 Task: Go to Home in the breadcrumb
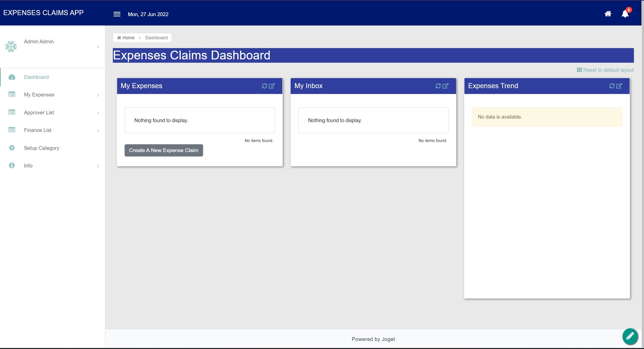pos(126,38)
